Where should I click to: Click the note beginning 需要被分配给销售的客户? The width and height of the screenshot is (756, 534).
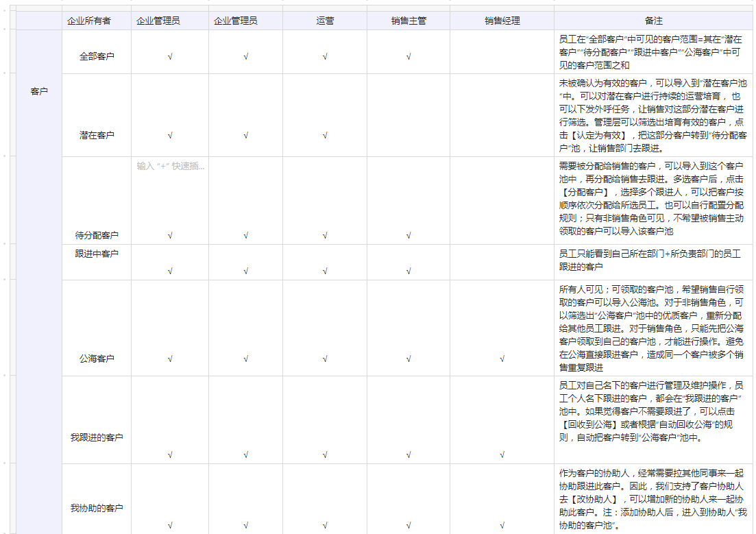(x=651, y=199)
